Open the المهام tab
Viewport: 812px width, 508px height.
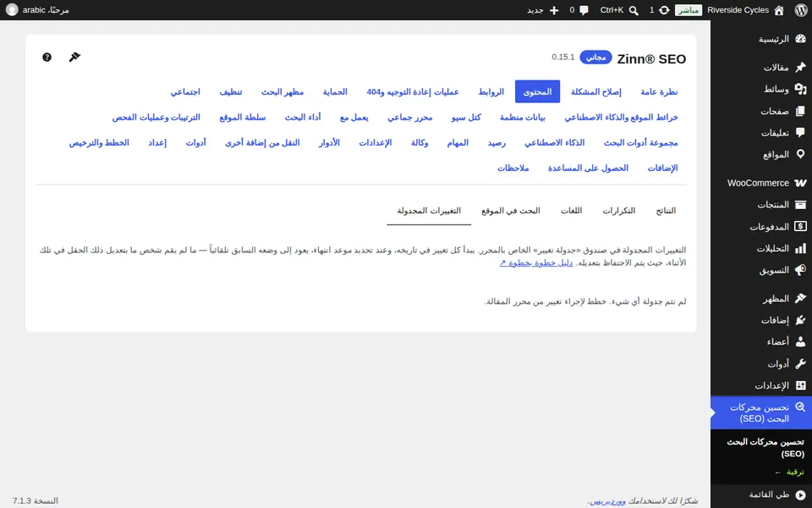click(458, 142)
